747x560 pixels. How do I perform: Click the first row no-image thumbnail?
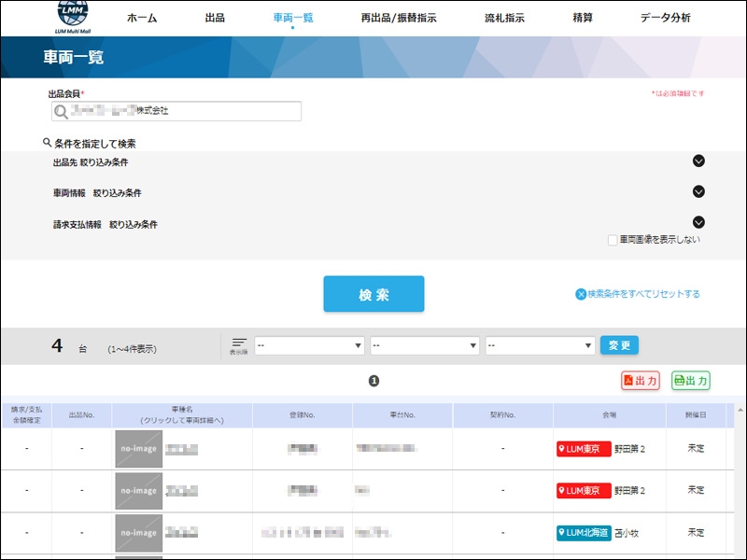coord(138,449)
